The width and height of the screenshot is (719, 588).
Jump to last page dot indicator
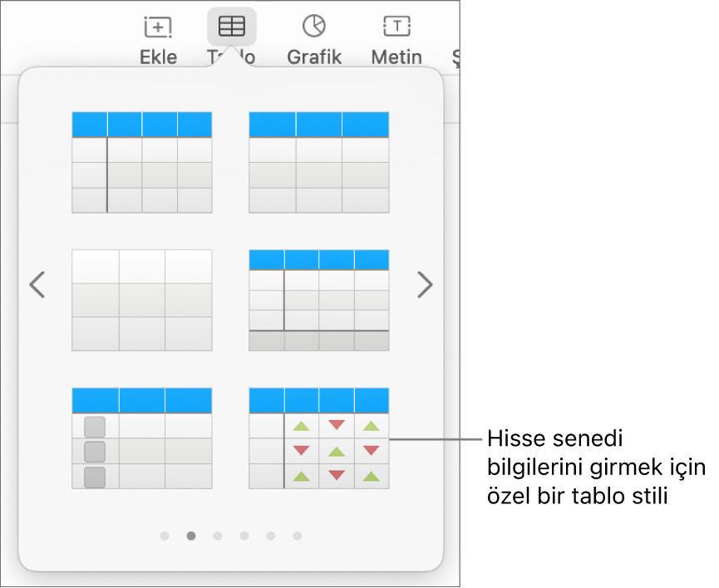tap(298, 536)
